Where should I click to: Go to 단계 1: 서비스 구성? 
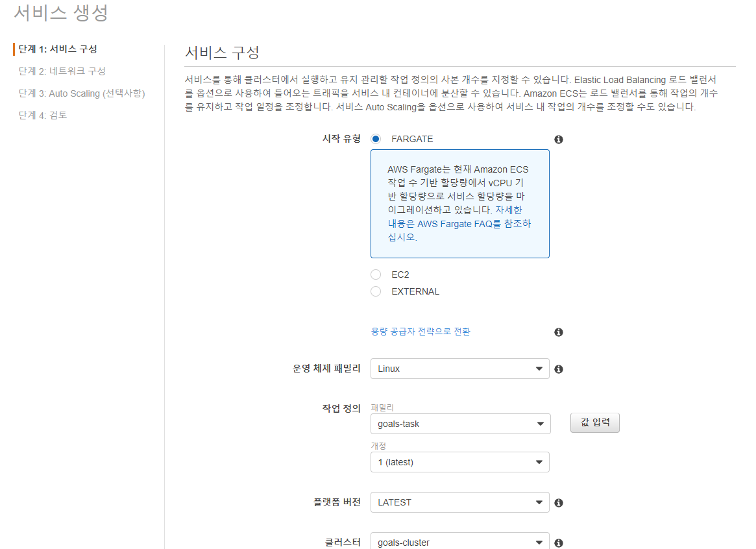coord(58,49)
